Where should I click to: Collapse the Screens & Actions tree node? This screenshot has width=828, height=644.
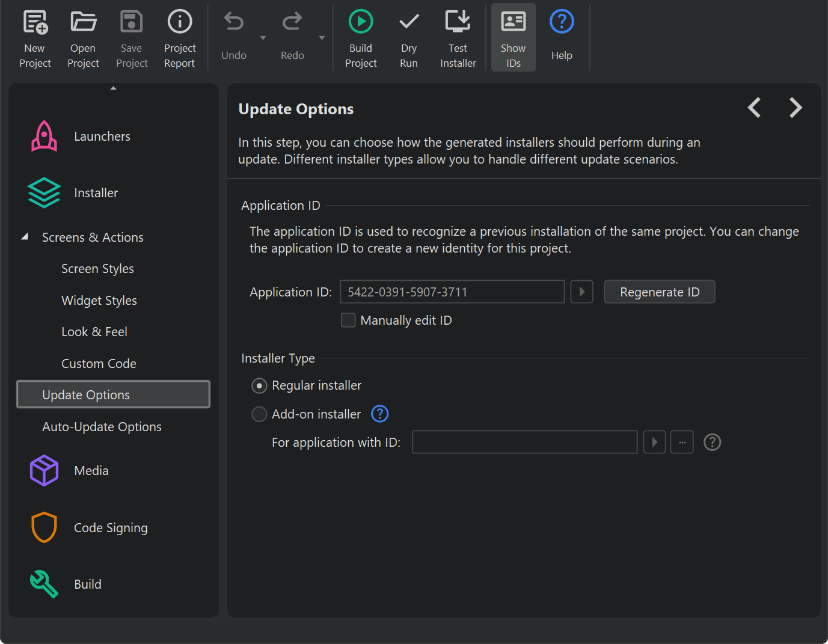pyautogui.click(x=25, y=237)
